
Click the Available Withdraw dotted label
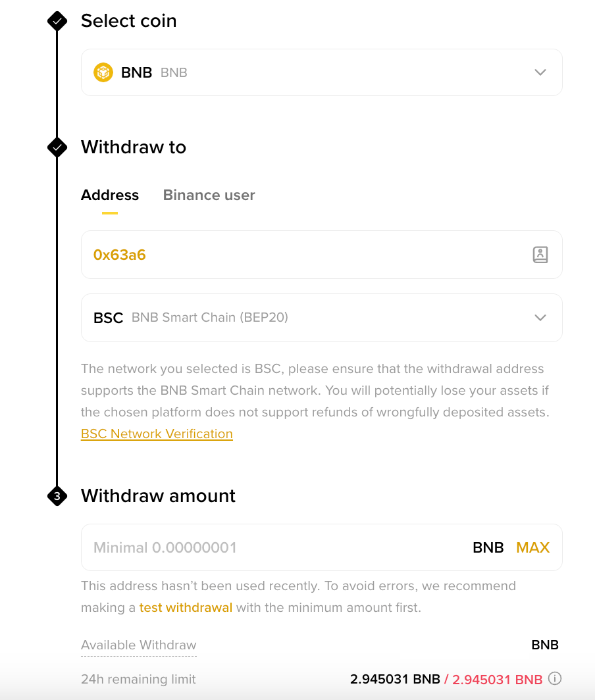138,645
